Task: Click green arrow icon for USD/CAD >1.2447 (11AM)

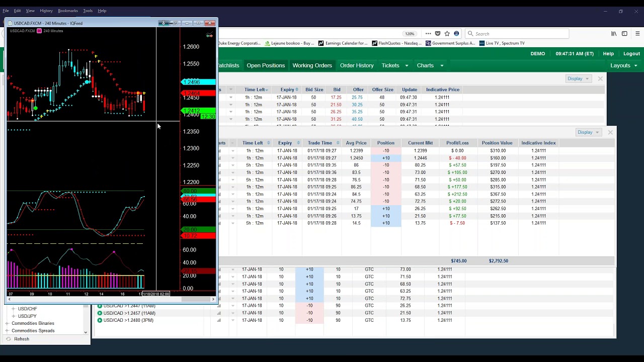Action: [100, 306]
